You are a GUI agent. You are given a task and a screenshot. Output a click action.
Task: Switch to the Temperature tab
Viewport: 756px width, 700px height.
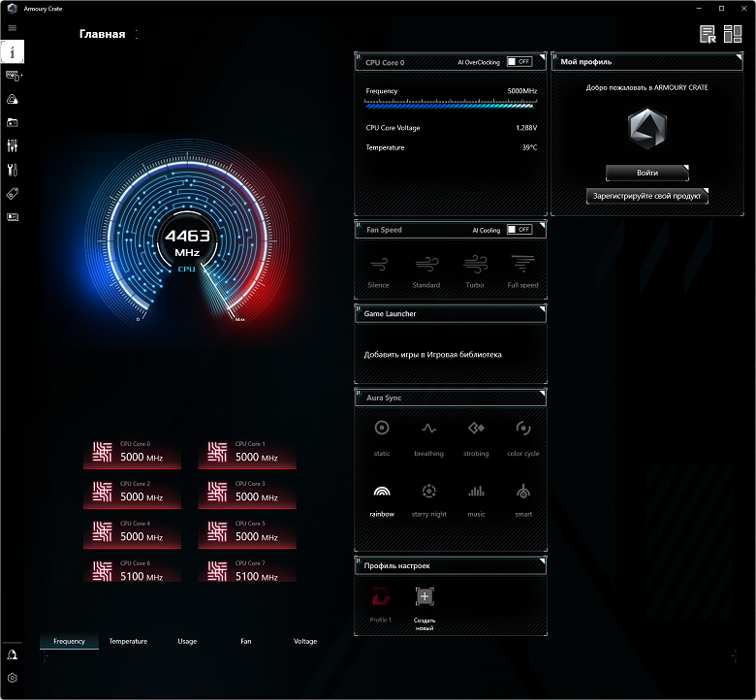(128, 641)
